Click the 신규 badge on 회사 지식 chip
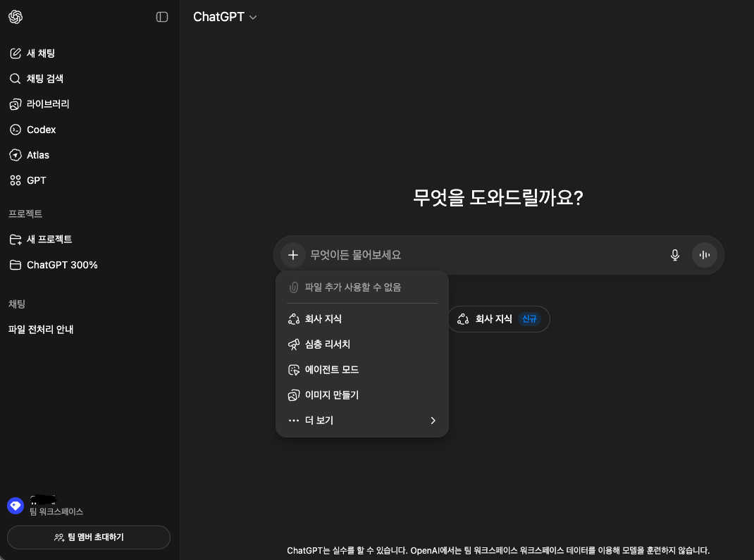The width and height of the screenshot is (754, 560). (529, 319)
